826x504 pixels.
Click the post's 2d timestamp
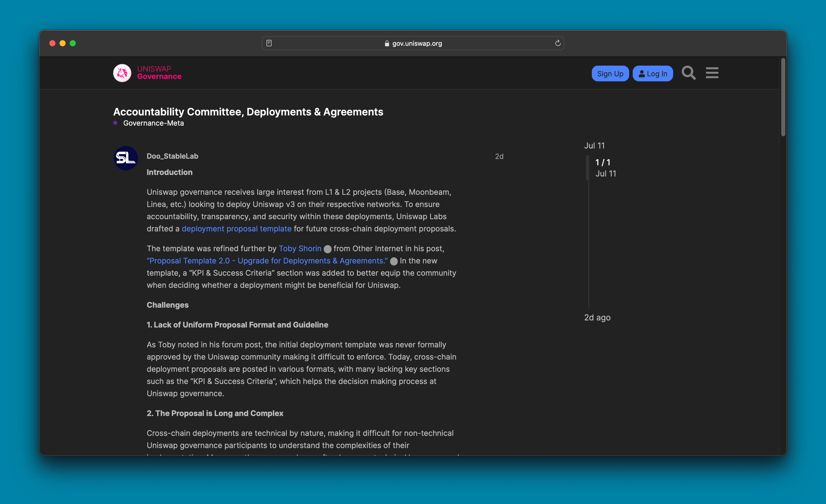point(499,156)
